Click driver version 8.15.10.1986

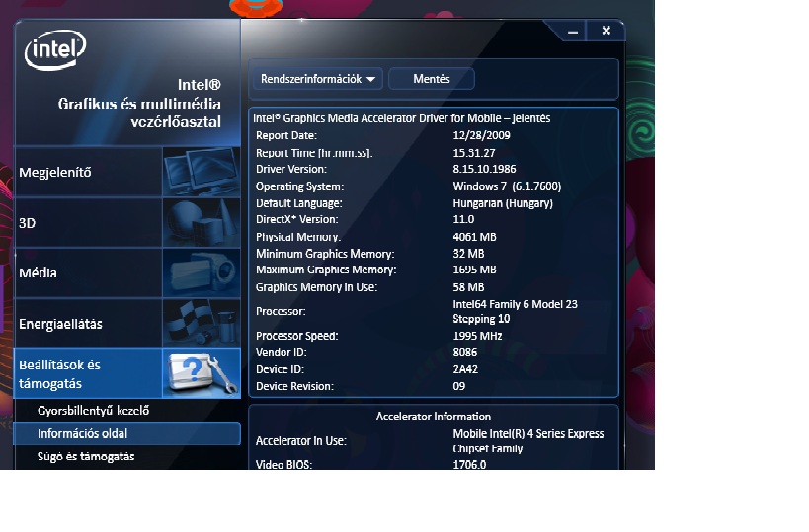(x=484, y=169)
